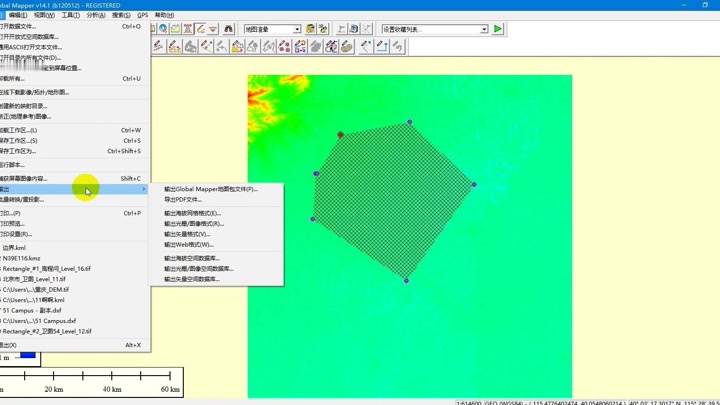
Task: Open recent file C:\Users\...\51 Campus.dxf
Action: [73, 321]
